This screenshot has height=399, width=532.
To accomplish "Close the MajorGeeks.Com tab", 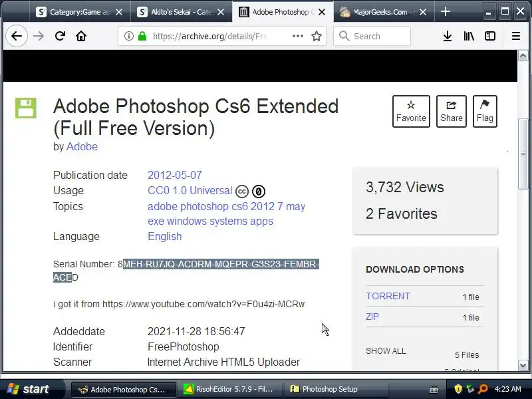I will click(x=423, y=12).
